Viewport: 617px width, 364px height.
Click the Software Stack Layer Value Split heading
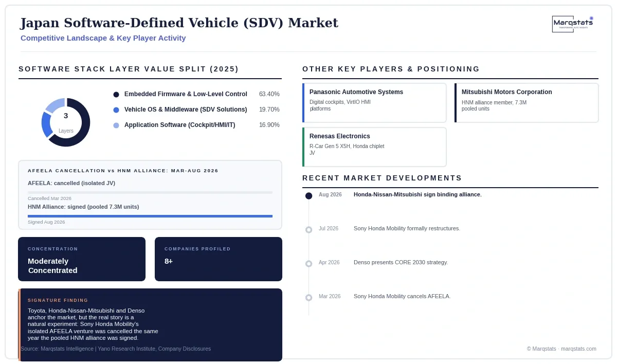click(x=129, y=69)
